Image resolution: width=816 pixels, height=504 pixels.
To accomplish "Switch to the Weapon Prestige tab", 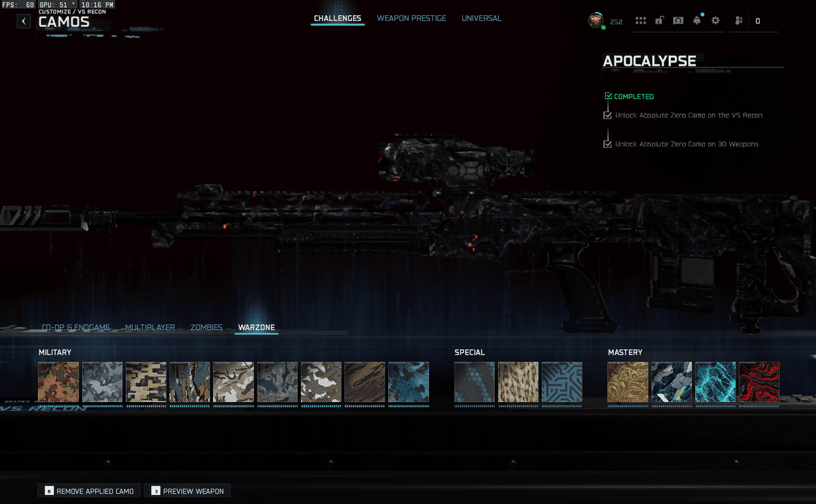I will (411, 18).
